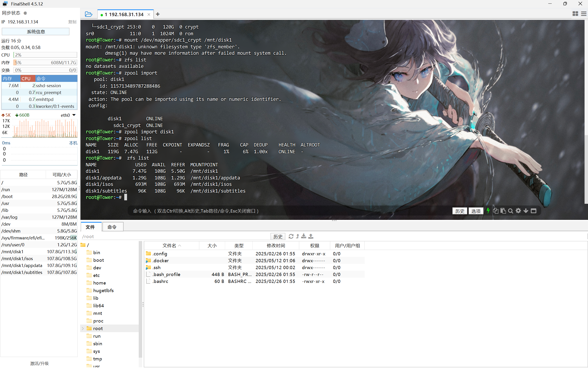Click the /root path input field
Image resolution: width=588 pixels, height=368 pixels.
[x=175, y=236]
